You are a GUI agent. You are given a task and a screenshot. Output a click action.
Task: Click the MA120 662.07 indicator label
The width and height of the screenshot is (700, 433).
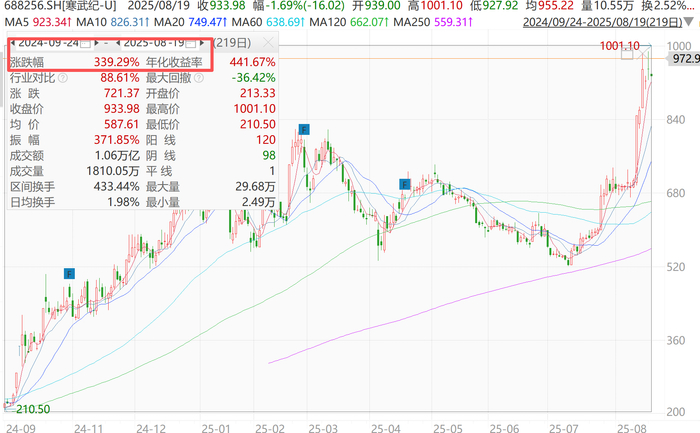tap(349, 22)
